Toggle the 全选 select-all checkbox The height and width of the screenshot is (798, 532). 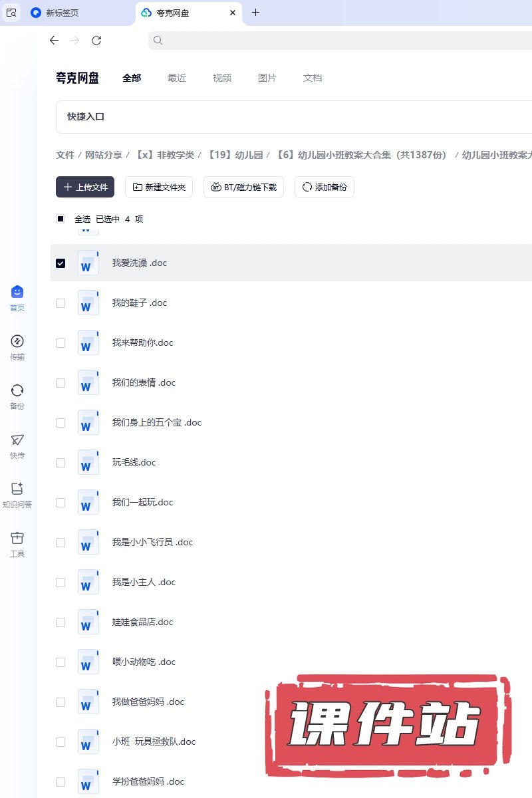click(x=61, y=219)
